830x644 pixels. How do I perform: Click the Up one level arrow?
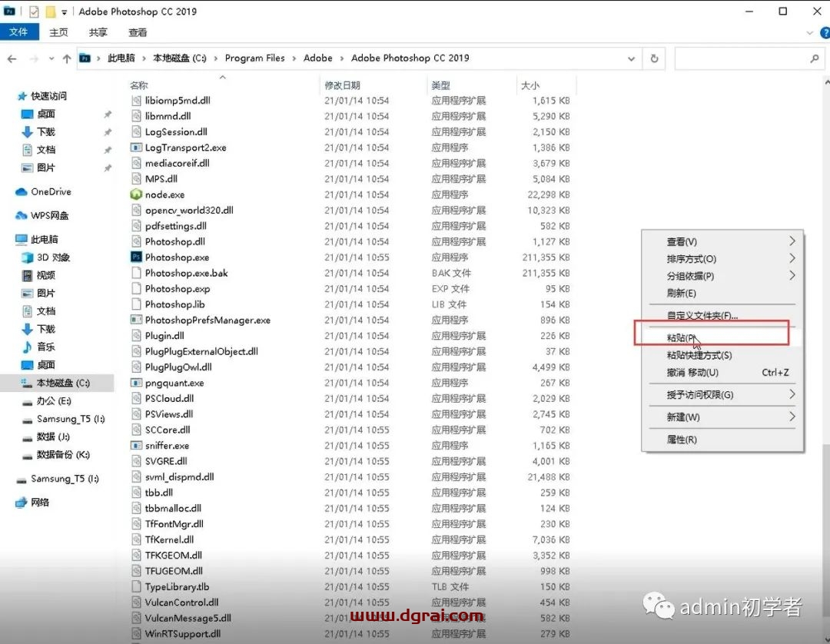tap(67, 58)
